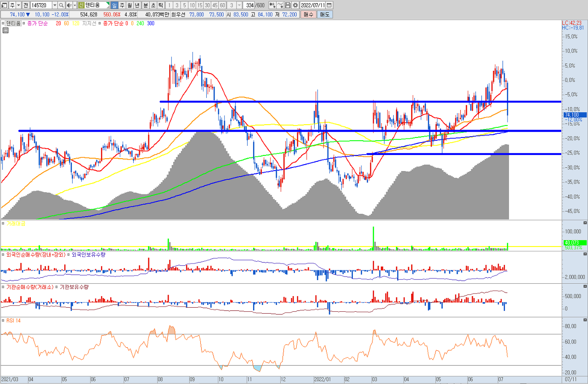Click the small grid icon under the 덴티움 legend
This screenshot has width=588, height=384.
coord(6,31)
